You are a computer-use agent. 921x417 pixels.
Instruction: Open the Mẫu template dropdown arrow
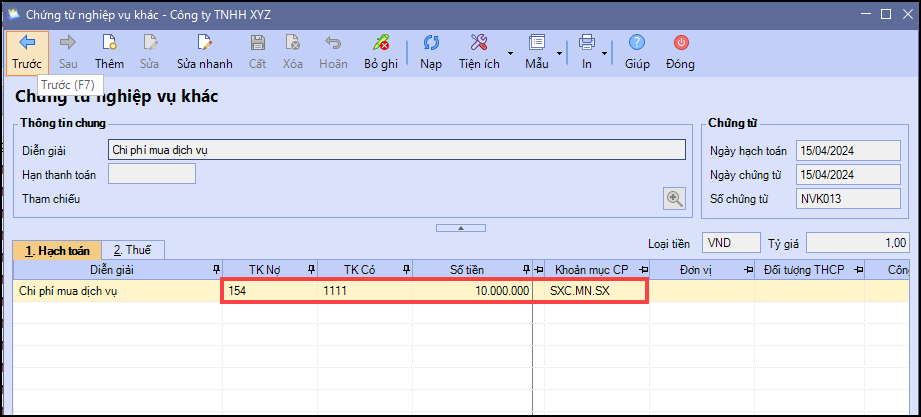(x=558, y=52)
